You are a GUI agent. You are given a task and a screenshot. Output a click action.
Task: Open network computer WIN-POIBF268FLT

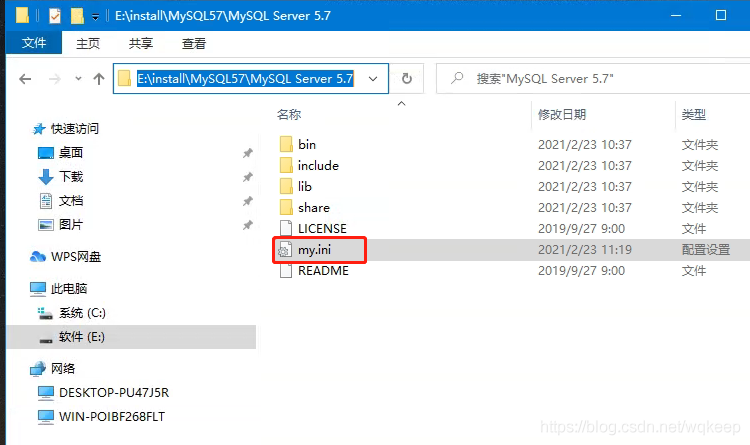point(112,416)
